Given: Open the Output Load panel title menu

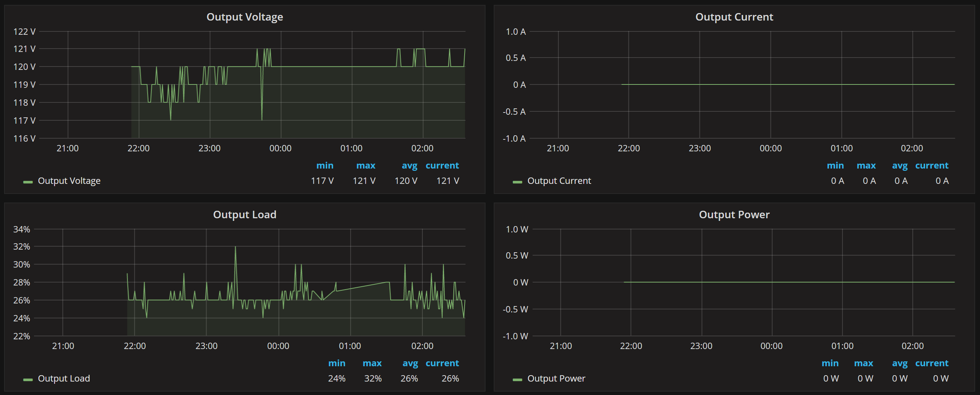Looking at the screenshot, I should tap(245, 215).
